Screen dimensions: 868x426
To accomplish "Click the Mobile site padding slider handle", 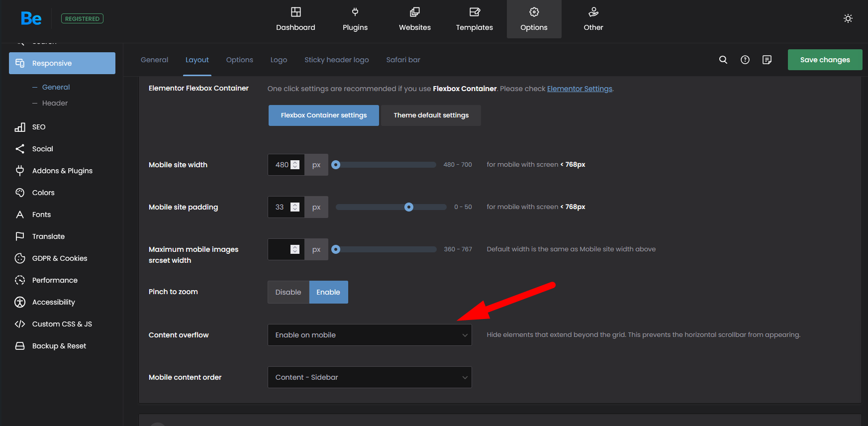I will pyautogui.click(x=409, y=207).
